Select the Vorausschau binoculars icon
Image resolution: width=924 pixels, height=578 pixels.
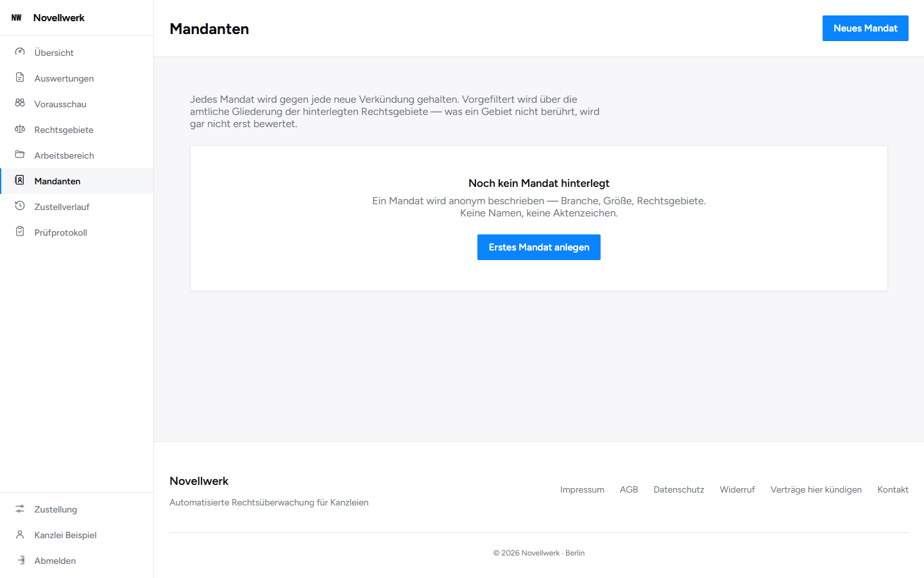[20, 103]
